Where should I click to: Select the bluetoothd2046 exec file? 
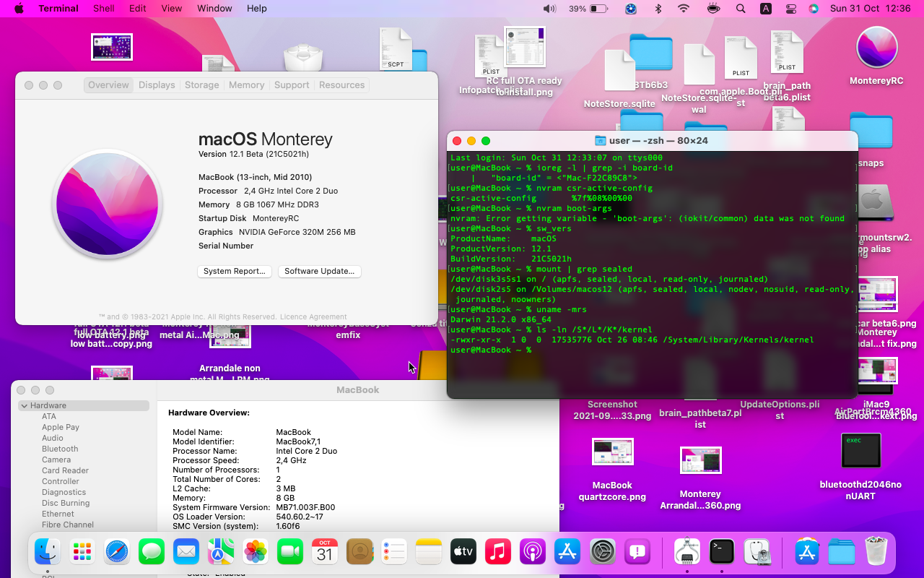coord(860,450)
